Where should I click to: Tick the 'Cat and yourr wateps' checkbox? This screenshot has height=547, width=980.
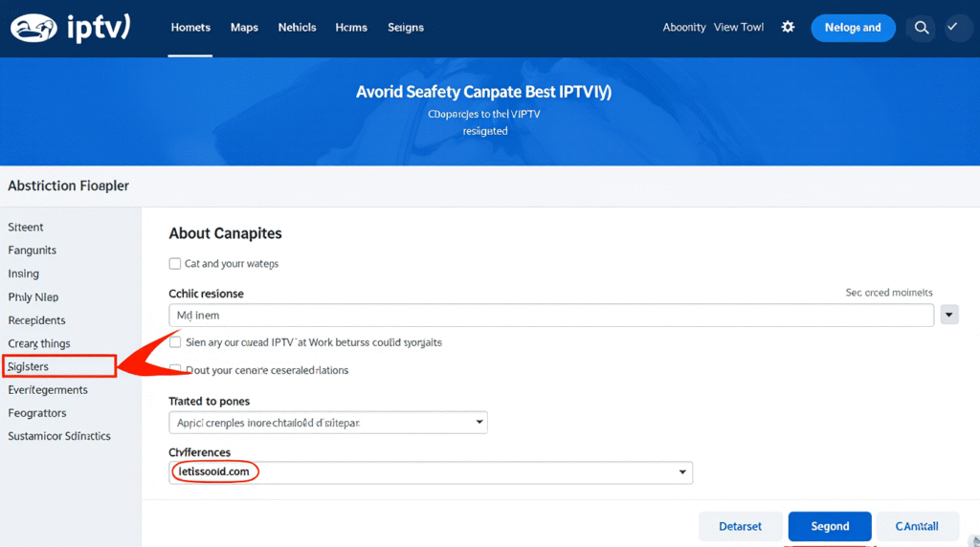175,264
